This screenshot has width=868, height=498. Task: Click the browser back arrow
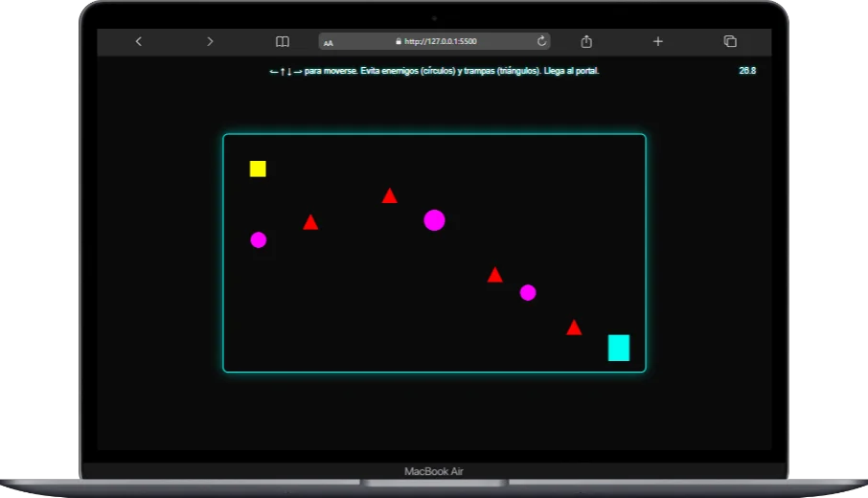click(139, 41)
